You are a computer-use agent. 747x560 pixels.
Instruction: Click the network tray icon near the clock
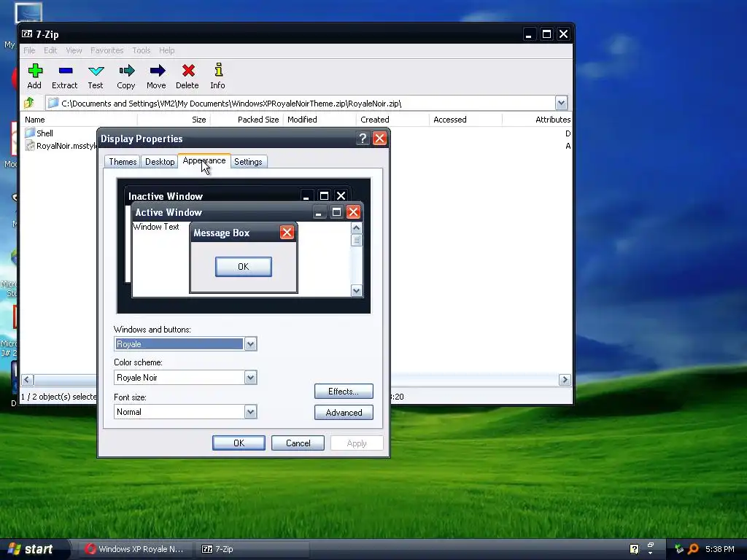pos(679,549)
